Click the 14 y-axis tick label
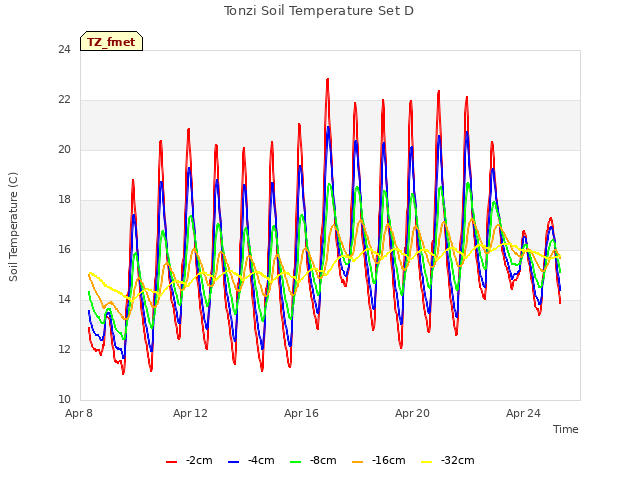Viewport: 640px width, 480px height. tap(64, 300)
